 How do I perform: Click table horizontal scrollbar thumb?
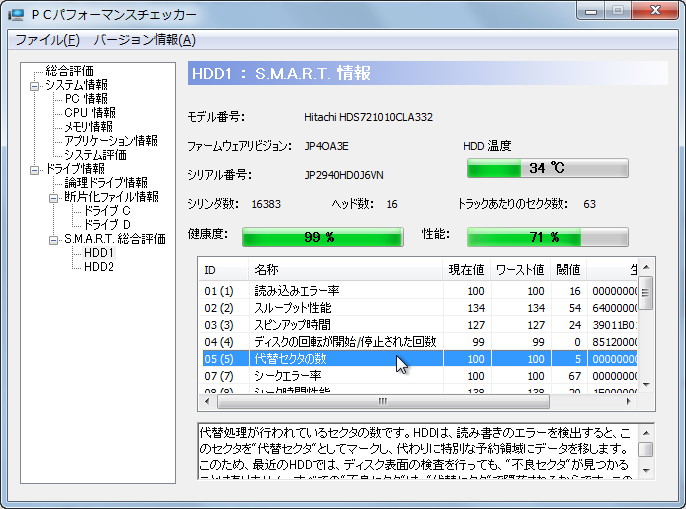point(383,401)
